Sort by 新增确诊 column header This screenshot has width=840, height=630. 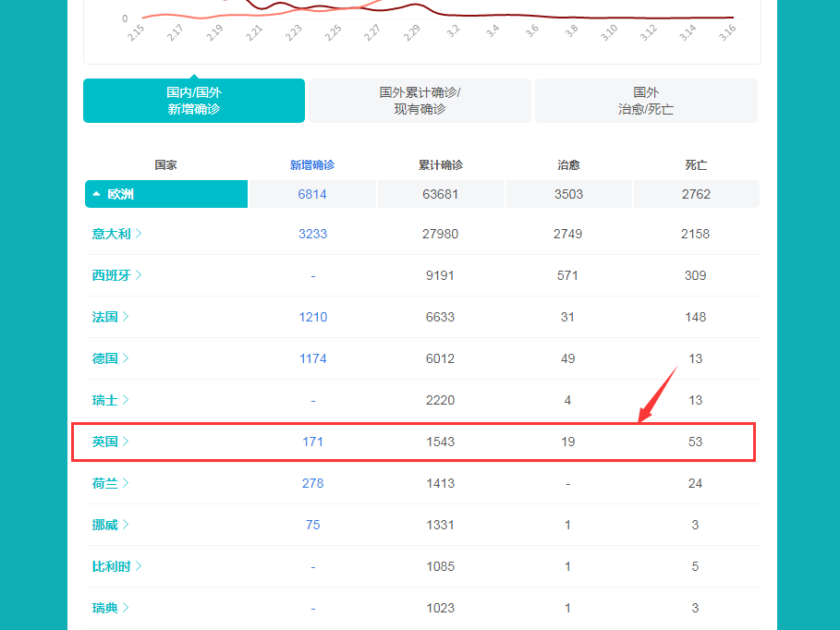(x=312, y=164)
